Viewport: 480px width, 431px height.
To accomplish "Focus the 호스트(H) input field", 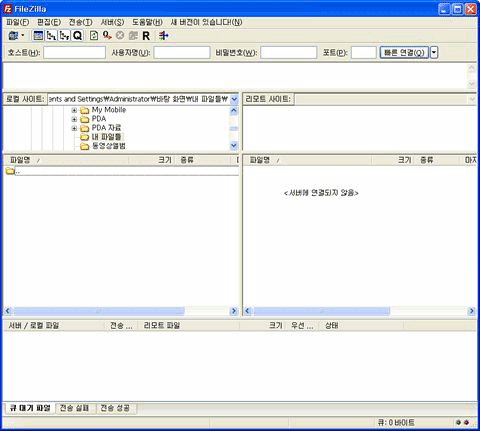I will pos(74,53).
